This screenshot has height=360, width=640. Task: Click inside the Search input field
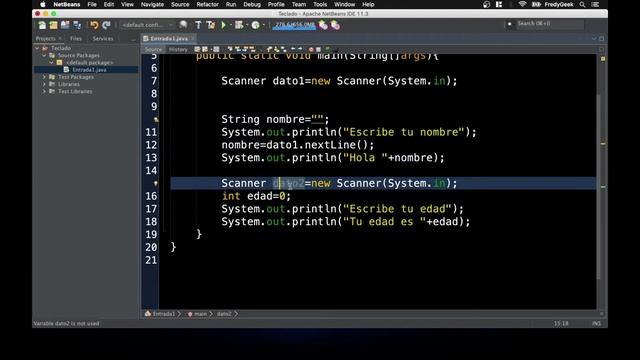[549, 24]
